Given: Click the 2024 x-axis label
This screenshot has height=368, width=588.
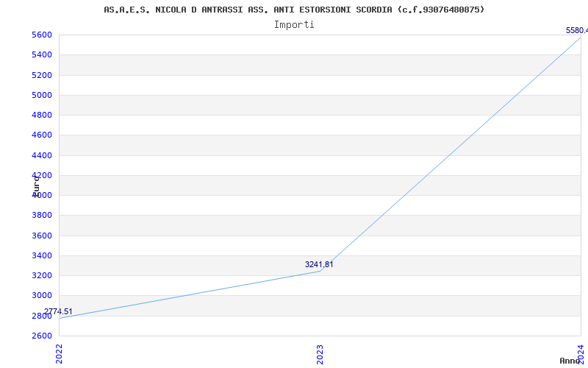Looking at the screenshot, I should tap(581, 354).
